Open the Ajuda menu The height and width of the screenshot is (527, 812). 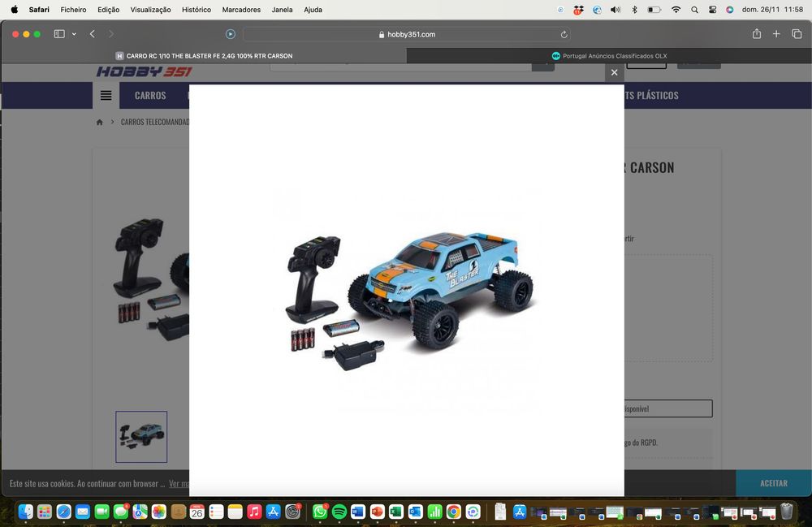313,9
